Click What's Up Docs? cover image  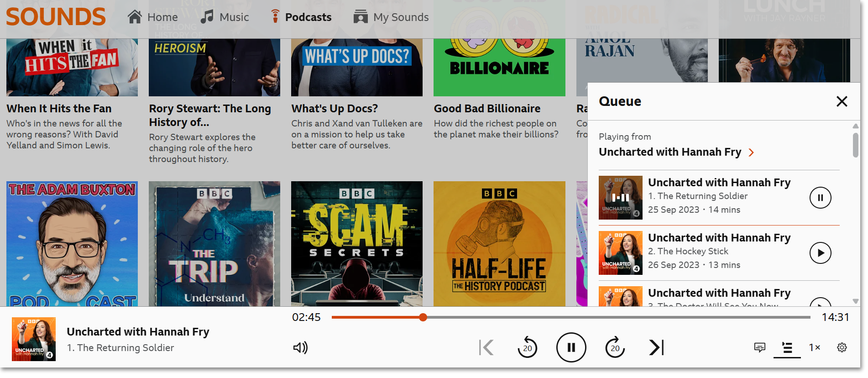[x=357, y=67]
